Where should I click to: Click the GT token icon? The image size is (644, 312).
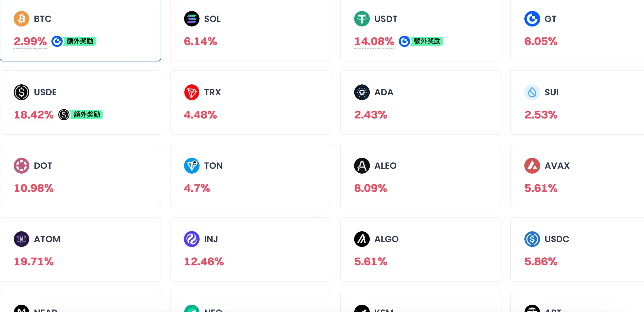click(x=532, y=19)
